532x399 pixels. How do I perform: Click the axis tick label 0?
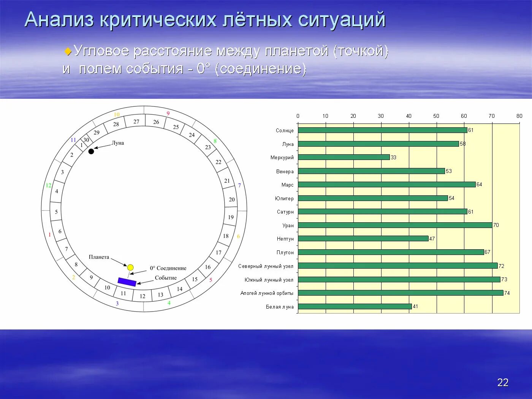(298, 116)
